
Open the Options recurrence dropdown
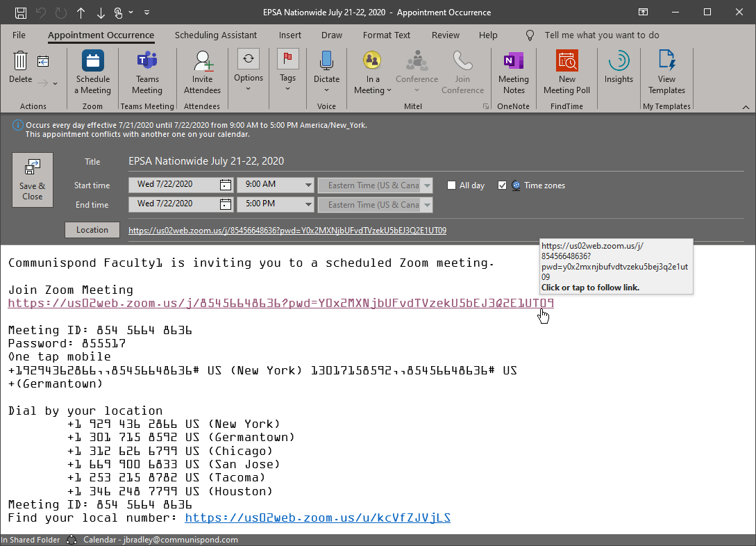[x=249, y=71]
